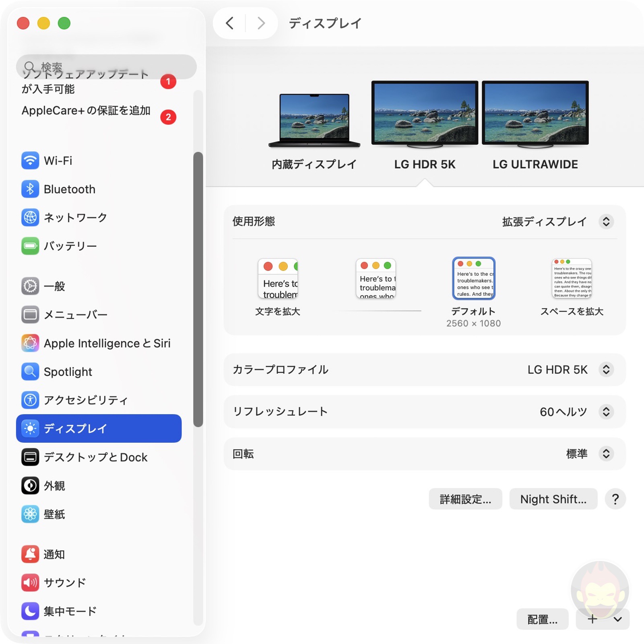Select the 文字を拡大 resolution option
This screenshot has height=644, width=644.
pos(278,279)
